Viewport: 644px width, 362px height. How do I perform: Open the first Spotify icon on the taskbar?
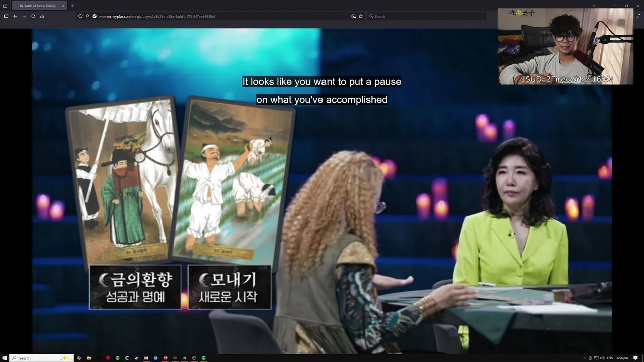117,358
